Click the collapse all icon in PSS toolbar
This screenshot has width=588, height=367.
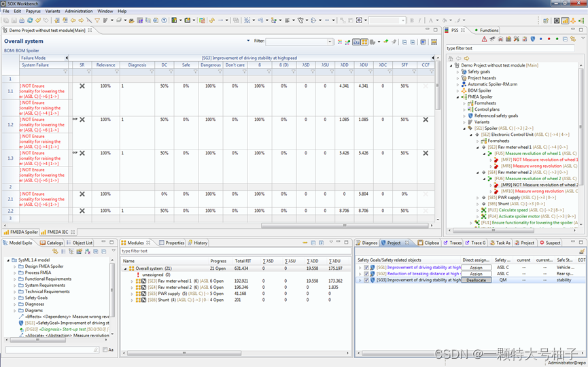point(565,39)
